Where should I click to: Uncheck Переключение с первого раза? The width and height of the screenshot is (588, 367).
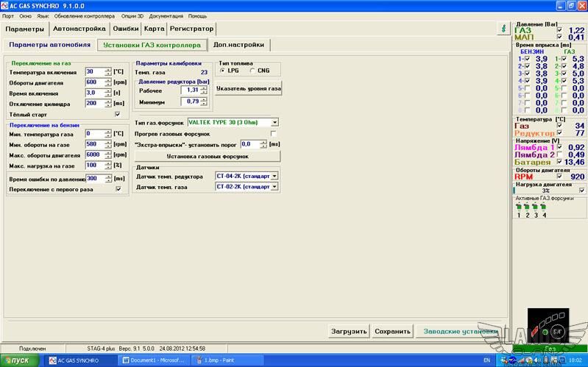coord(118,189)
